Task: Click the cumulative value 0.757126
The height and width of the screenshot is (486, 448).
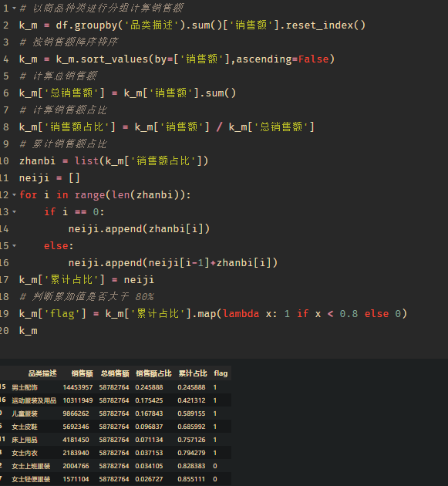Action: [191, 440]
